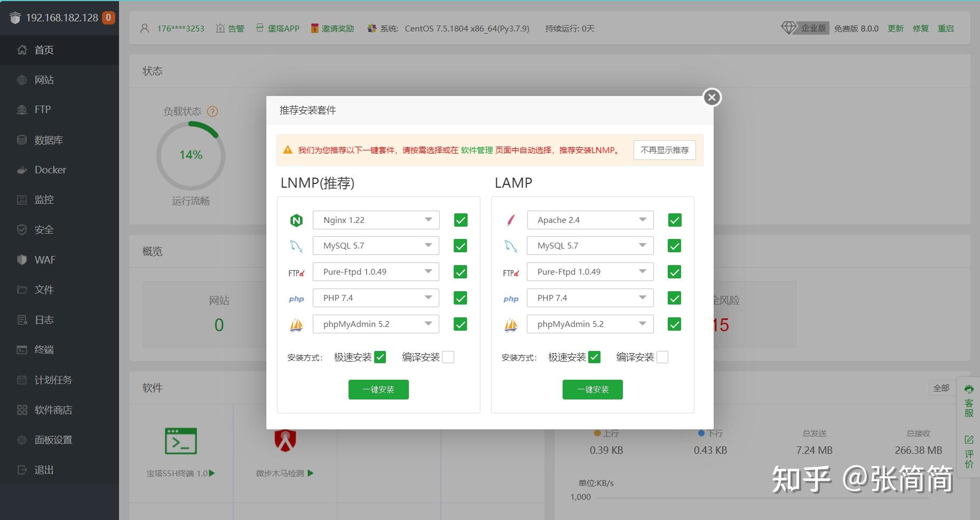Switch to the 软件商店 sidebar page
The height and width of the screenshot is (520, 980).
point(53,410)
